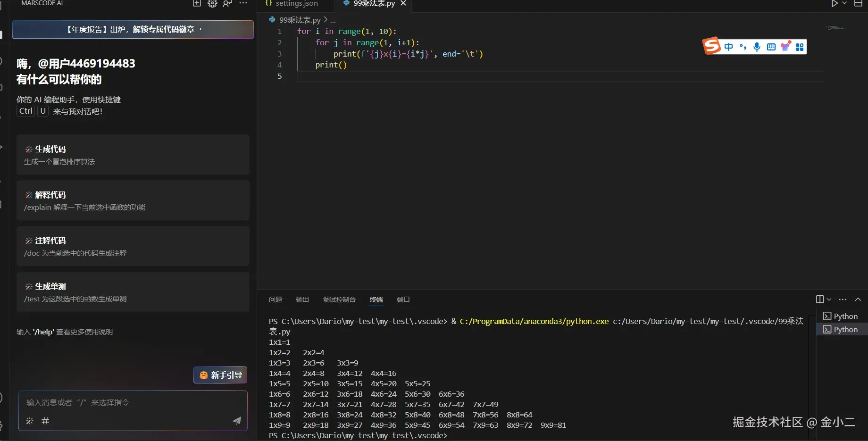This screenshot has height=441, width=868.
Task: Switch to the settings.json tab
Action: click(296, 4)
